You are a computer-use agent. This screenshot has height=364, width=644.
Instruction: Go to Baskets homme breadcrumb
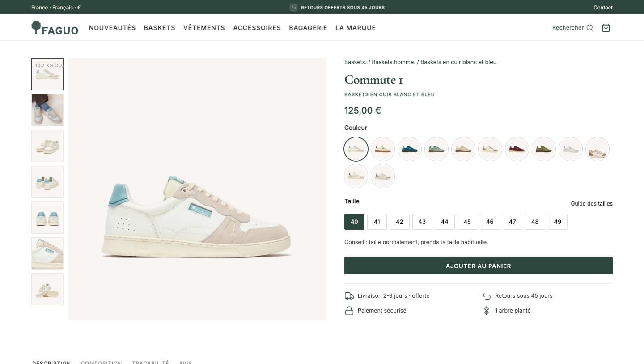(x=394, y=62)
